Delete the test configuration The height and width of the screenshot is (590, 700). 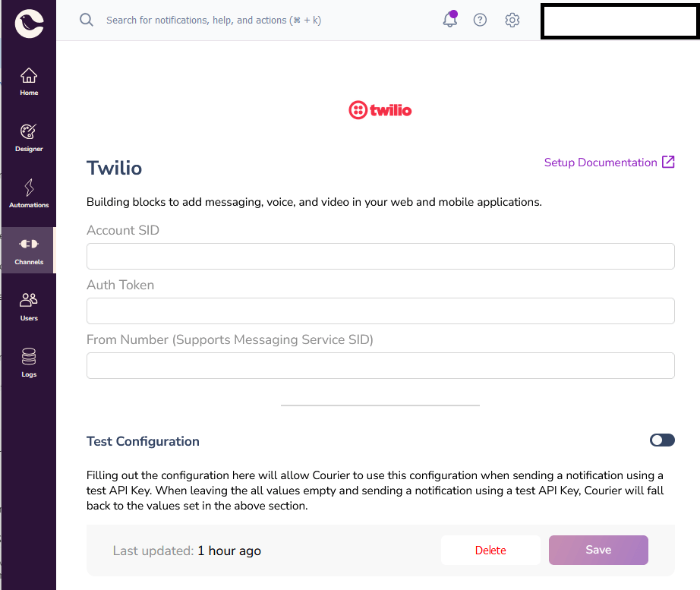[490, 550]
